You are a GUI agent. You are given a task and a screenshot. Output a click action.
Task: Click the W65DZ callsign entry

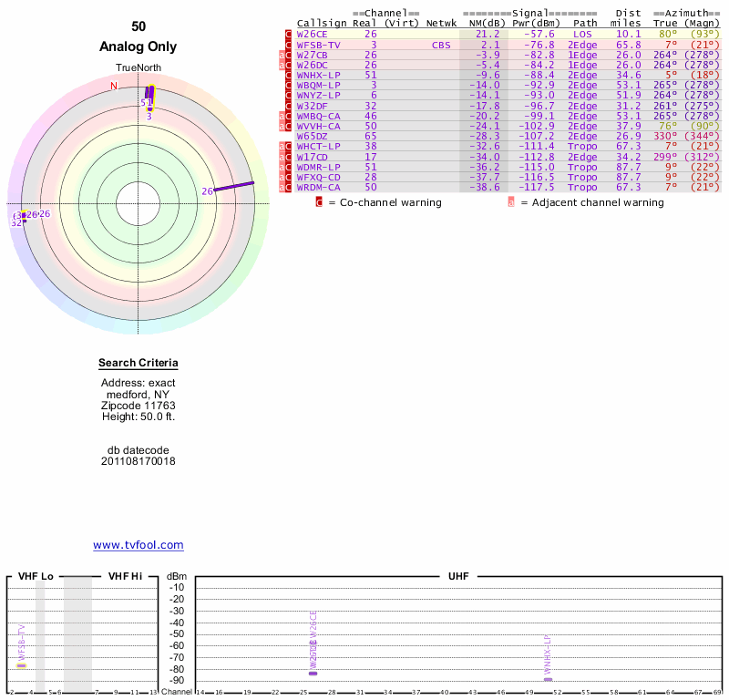pyautogui.click(x=313, y=136)
